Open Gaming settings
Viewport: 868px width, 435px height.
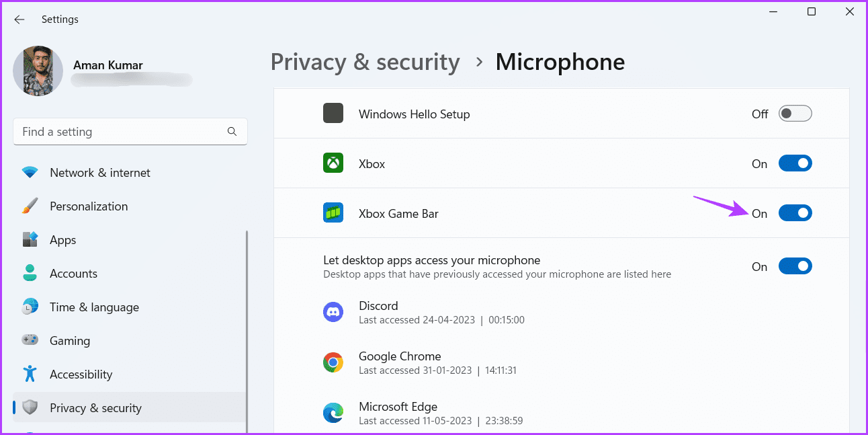[x=130, y=341]
